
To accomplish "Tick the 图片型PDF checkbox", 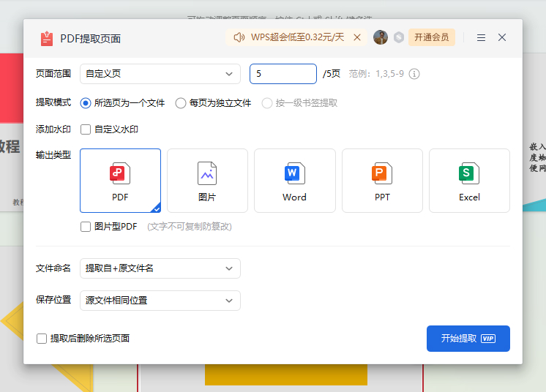I will coord(86,227).
